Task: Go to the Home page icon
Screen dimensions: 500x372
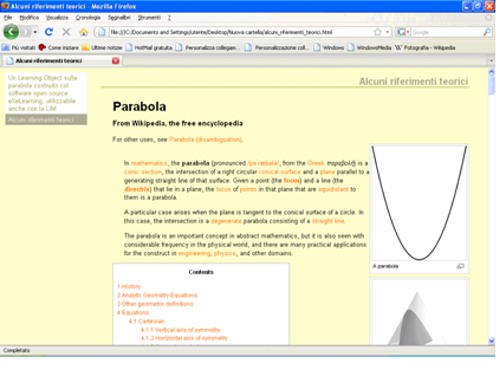Action: point(84,32)
